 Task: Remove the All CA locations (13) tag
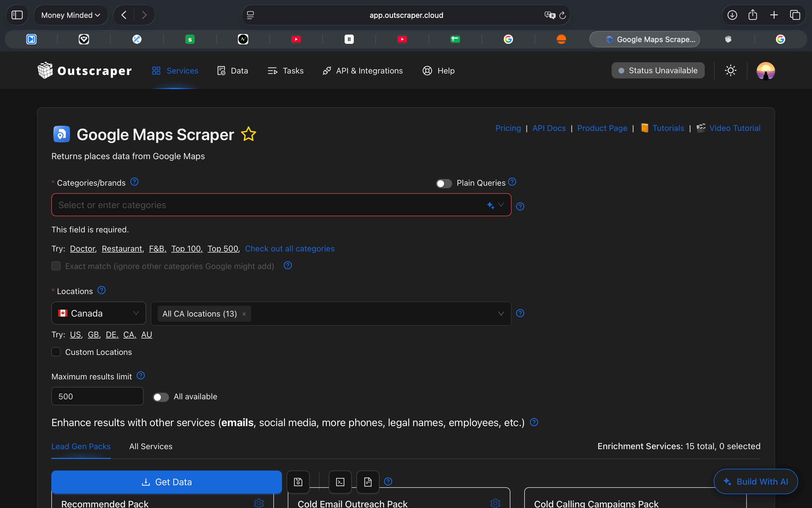[244, 314]
